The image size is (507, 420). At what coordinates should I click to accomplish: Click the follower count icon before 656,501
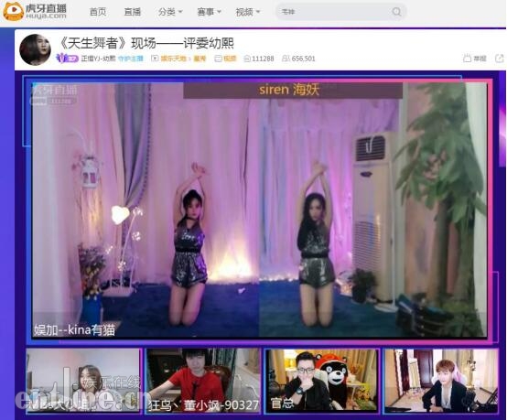tap(286, 59)
